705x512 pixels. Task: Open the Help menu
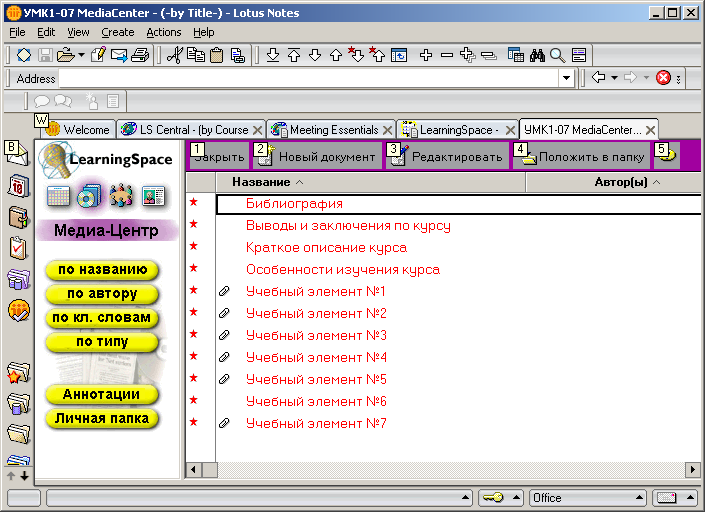(x=204, y=32)
